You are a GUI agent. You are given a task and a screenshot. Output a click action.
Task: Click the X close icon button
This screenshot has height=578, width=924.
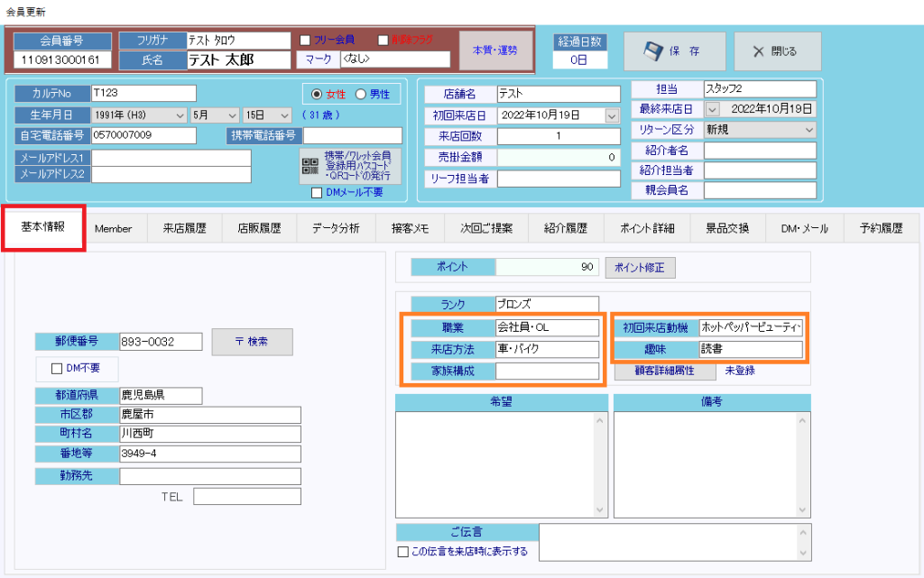[759, 51]
